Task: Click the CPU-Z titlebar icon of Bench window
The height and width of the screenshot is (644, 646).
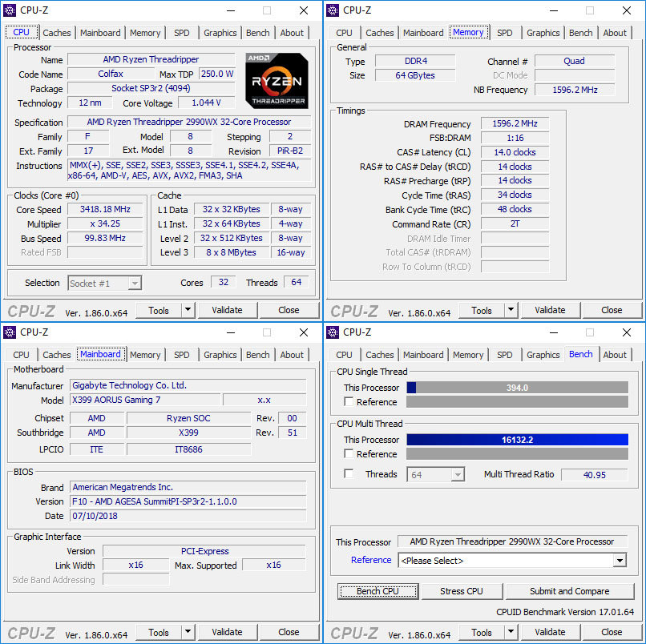Action: (x=332, y=332)
